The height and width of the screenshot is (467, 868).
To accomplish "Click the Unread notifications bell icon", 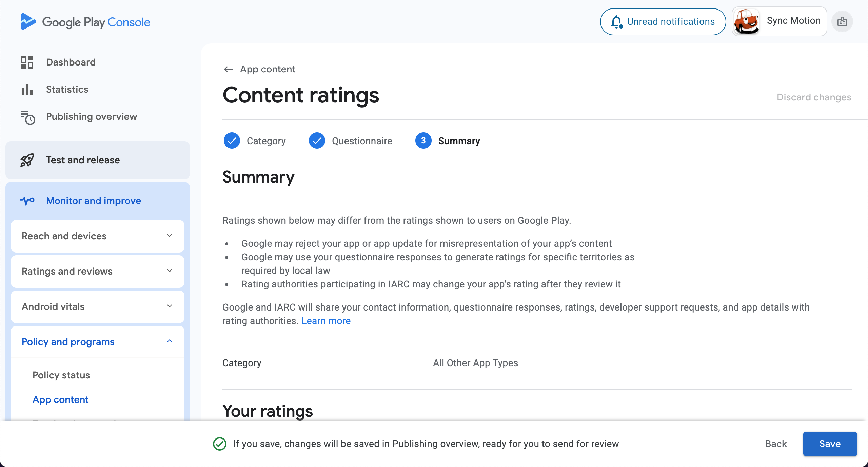I will pyautogui.click(x=616, y=22).
